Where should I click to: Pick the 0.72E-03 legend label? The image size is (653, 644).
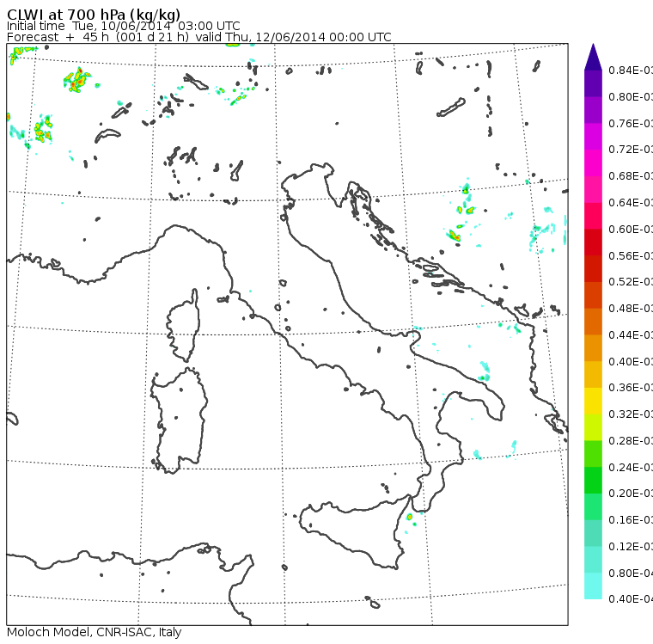coord(631,150)
